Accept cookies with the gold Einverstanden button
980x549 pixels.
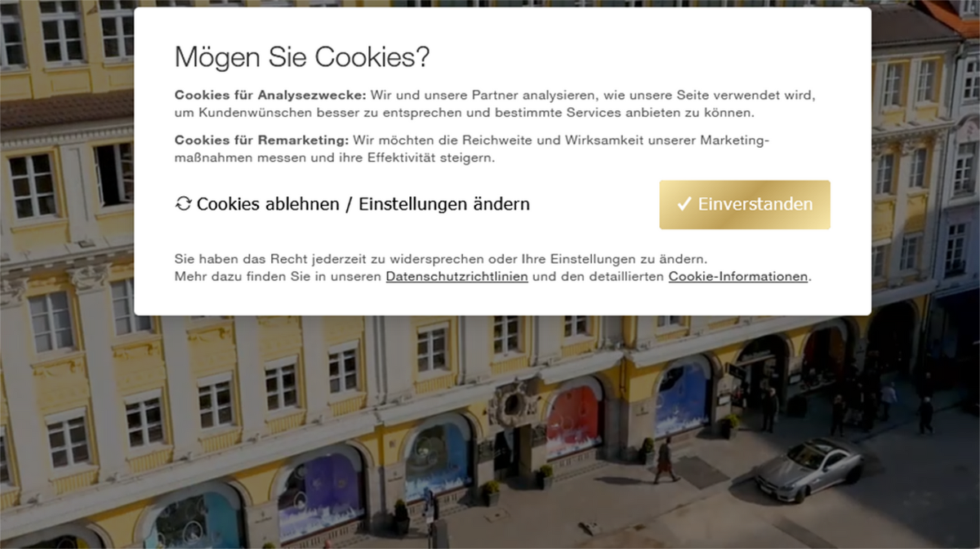tap(745, 204)
